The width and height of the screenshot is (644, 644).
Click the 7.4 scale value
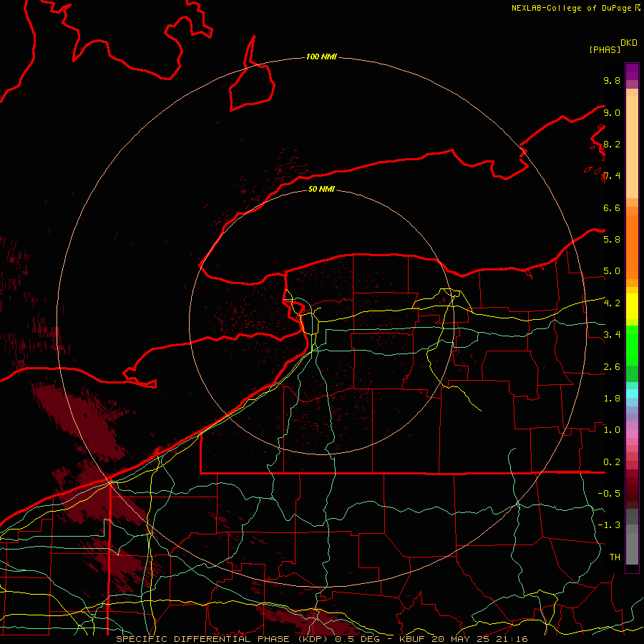click(612, 176)
